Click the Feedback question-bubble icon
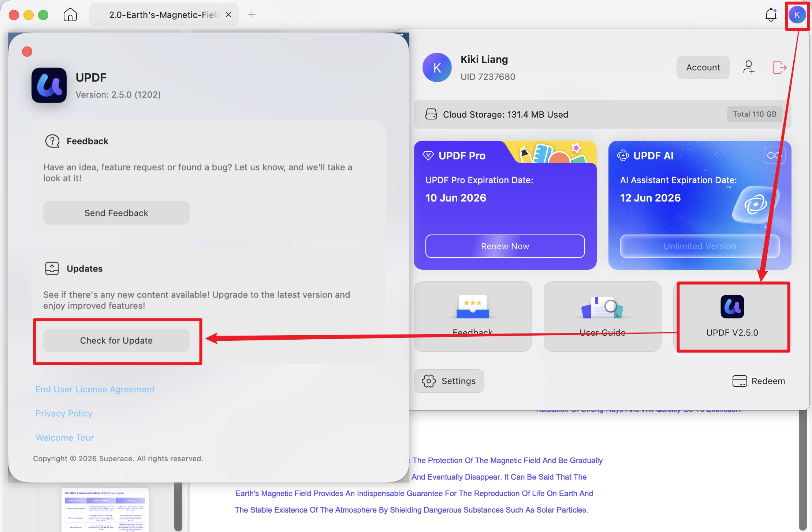Image resolution: width=812 pixels, height=532 pixels. 52,141
